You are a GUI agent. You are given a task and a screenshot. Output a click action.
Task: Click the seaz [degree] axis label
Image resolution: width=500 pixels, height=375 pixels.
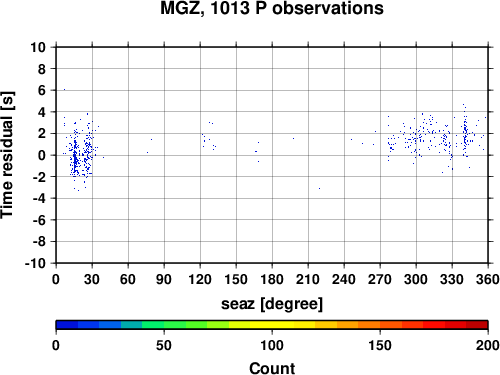[272, 304]
